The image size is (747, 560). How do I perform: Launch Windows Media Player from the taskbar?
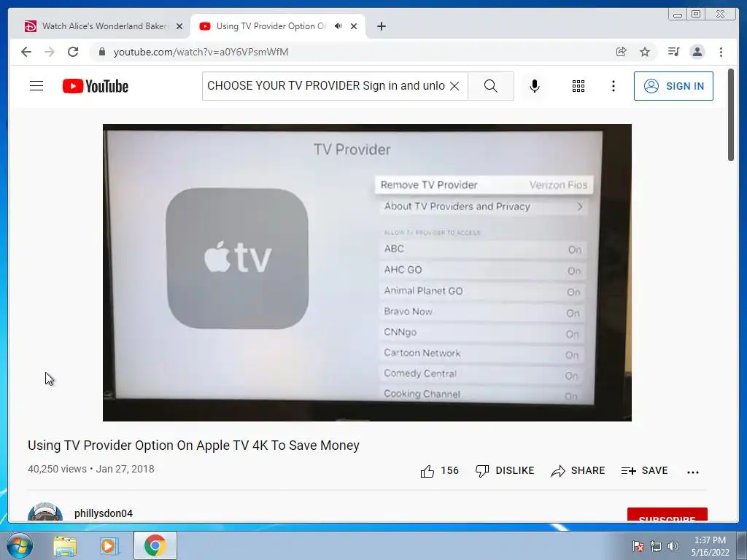(x=109, y=546)
